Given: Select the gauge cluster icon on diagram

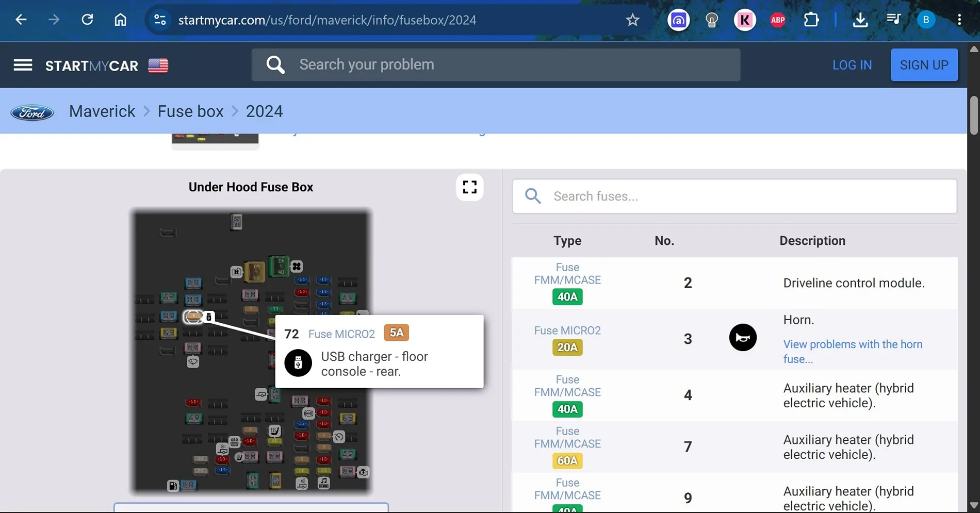Looking at the screenshot, I should coord(339,437).
